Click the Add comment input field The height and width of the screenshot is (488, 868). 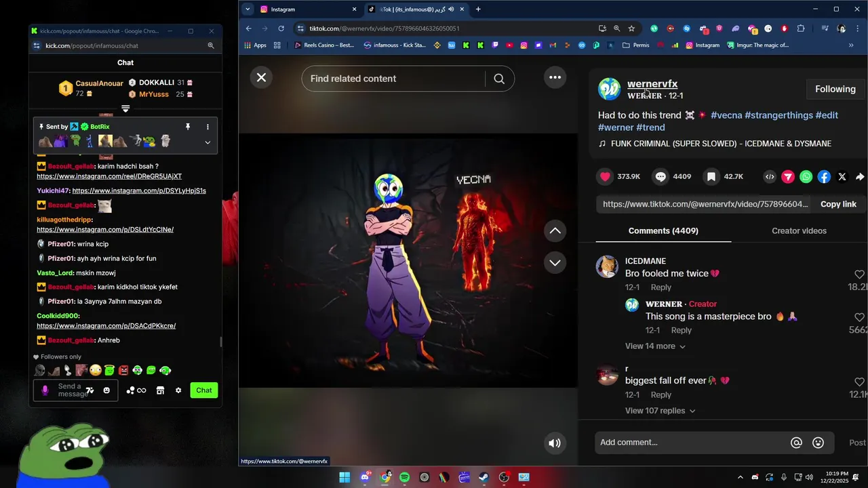coord(692,443)
